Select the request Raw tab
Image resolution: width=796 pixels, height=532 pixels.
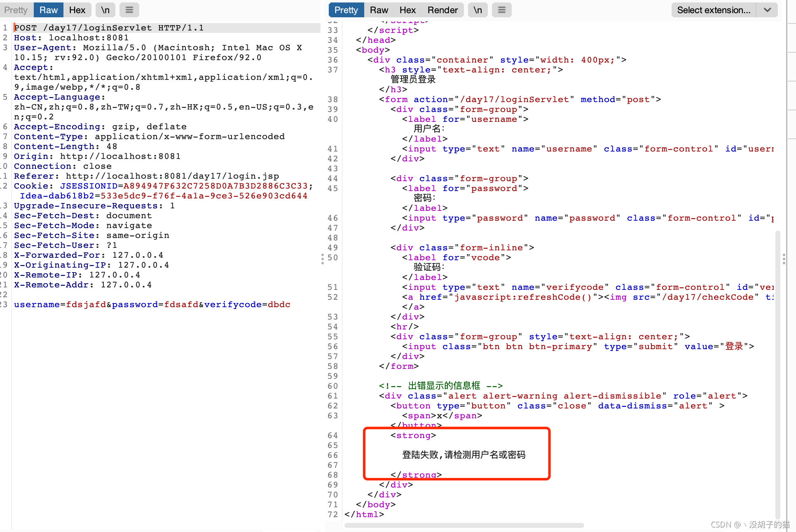(x=48, y=10)
